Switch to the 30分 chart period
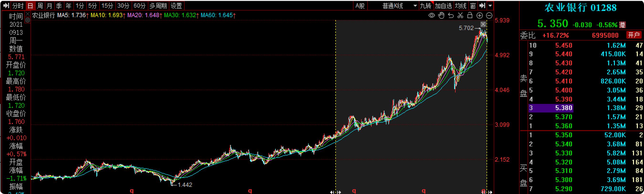The image size is (644, 194). (x=123, y=5)
